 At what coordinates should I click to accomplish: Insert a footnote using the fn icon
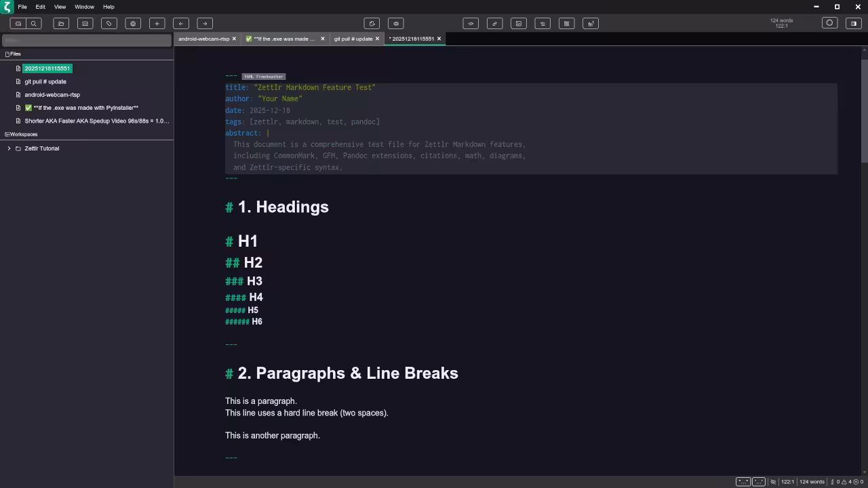pyautogui.click(x=590, y=23)
